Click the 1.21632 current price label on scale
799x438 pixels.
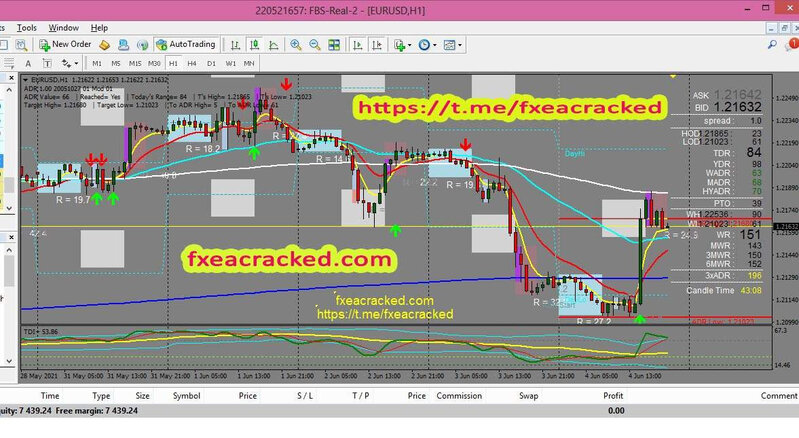tap(786, 226)
